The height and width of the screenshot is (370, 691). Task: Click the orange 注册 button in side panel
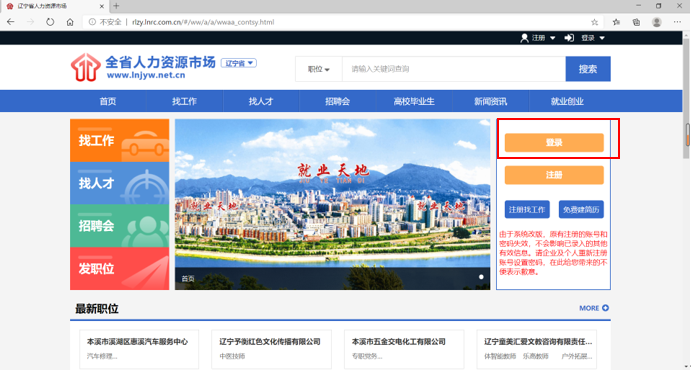[554, 175]
